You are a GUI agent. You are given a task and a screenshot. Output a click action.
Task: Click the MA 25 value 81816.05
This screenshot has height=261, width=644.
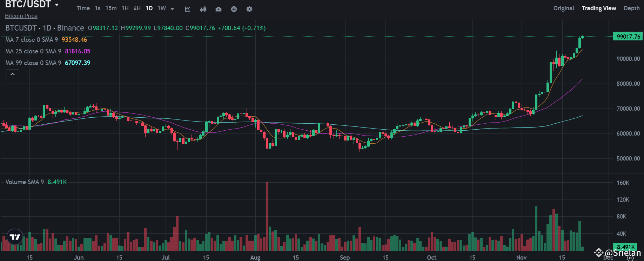pyautogui.click(x=78, y=51)
